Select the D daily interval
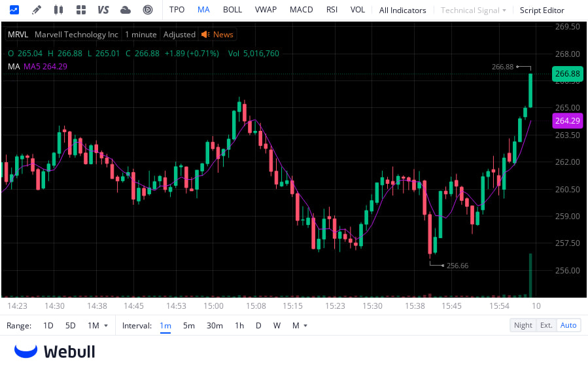Screen dimensions: 588x367 coord(258,326)
